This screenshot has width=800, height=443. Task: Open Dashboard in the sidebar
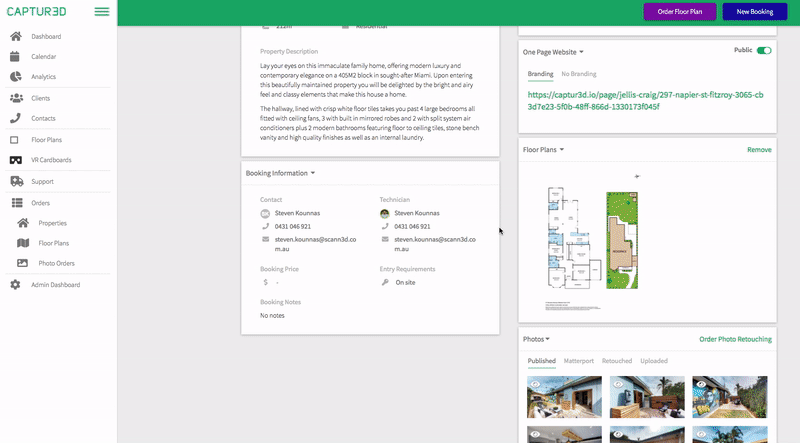point(46,37)
